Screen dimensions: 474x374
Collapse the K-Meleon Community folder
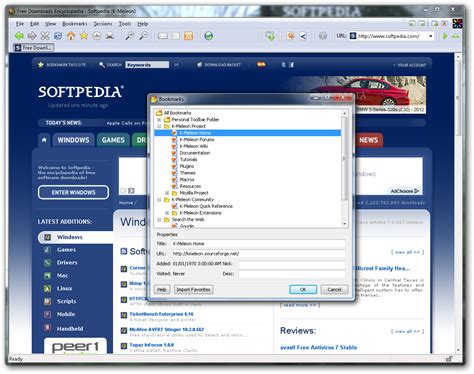tap(159, 199)
